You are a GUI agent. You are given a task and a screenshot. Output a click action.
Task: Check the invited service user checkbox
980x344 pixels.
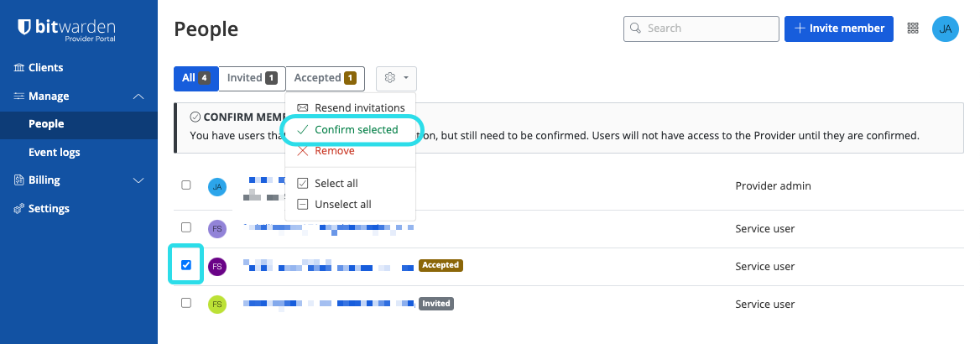pyautogui.click(x=186, y=303)
